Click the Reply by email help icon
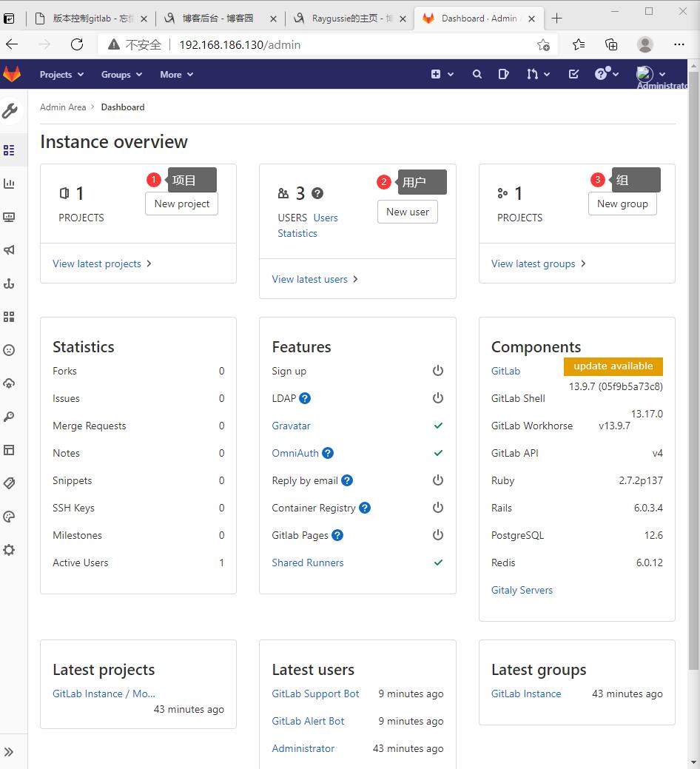The height and width of the screenshot is (769, 700). 347,480
